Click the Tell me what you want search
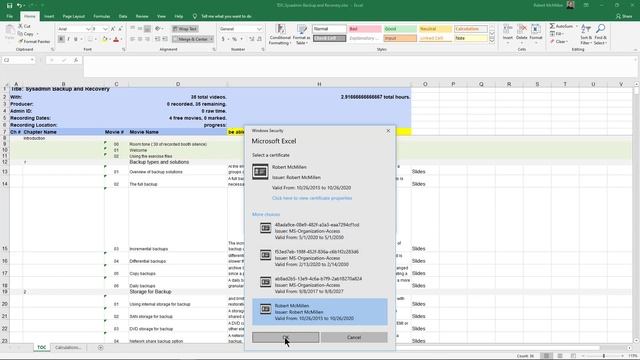The height and width of the screenshot is (360, 640). [x=226, y=16]
